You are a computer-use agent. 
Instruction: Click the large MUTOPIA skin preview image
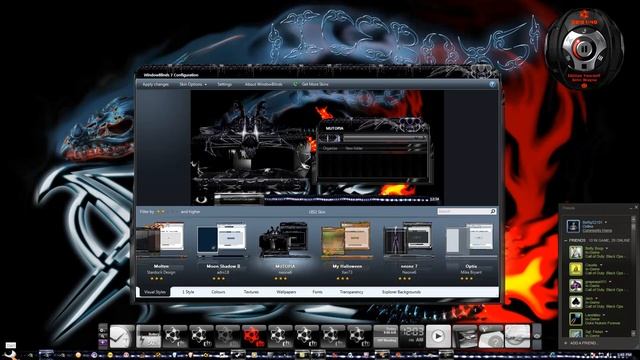(x=317, y=147)
